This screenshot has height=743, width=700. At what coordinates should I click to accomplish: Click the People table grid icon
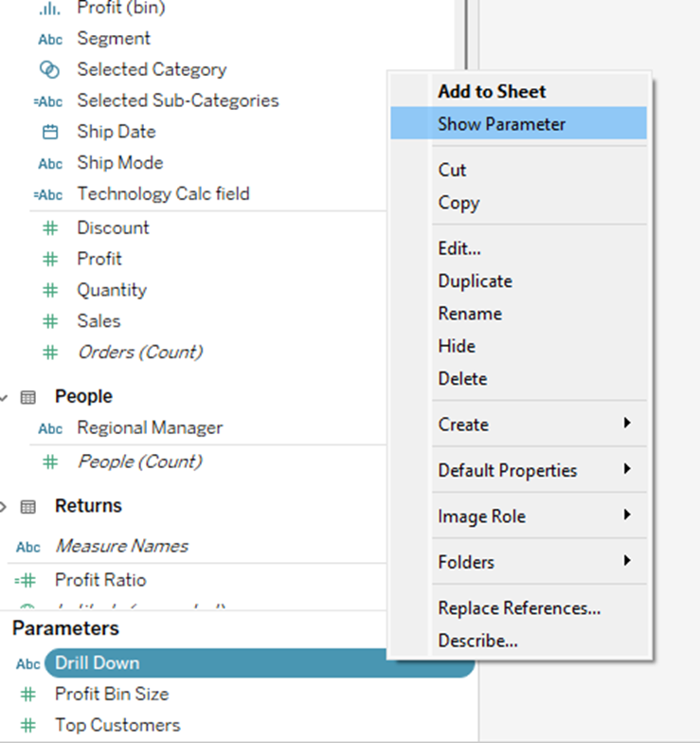28,397
